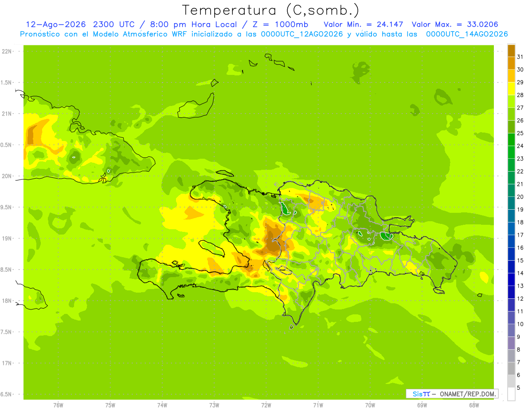Screen dimensions: 532x411
Task: Select the gray legend block between 6 and 7
Action: (511, 368)
